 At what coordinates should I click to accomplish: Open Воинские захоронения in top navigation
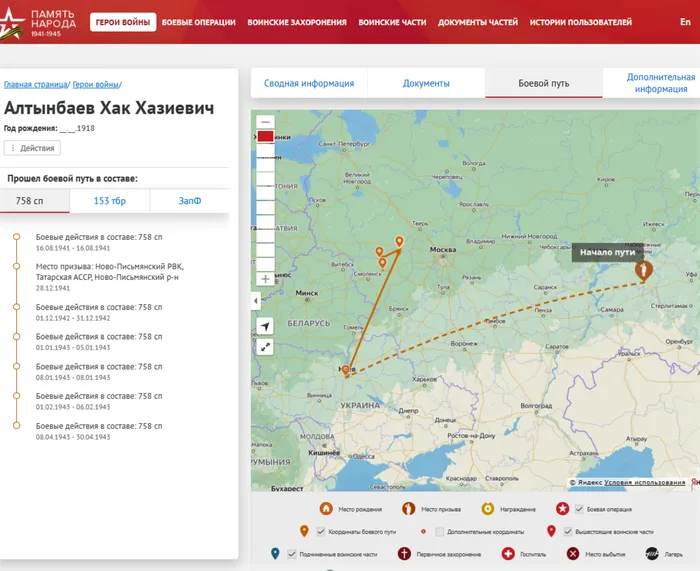[297, 22]
